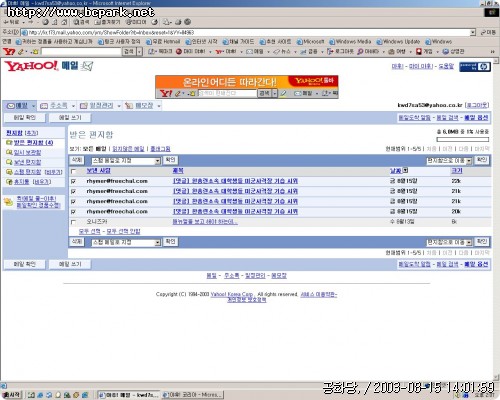Click the 로그아웃 link beside the email address
The image size is (500, 400).
(x=477, y=105)
